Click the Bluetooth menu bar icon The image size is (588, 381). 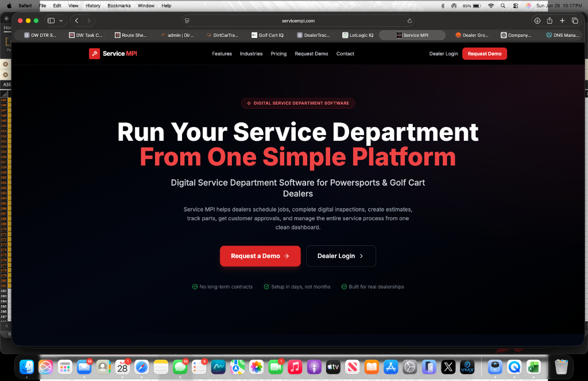pos(443,6)
